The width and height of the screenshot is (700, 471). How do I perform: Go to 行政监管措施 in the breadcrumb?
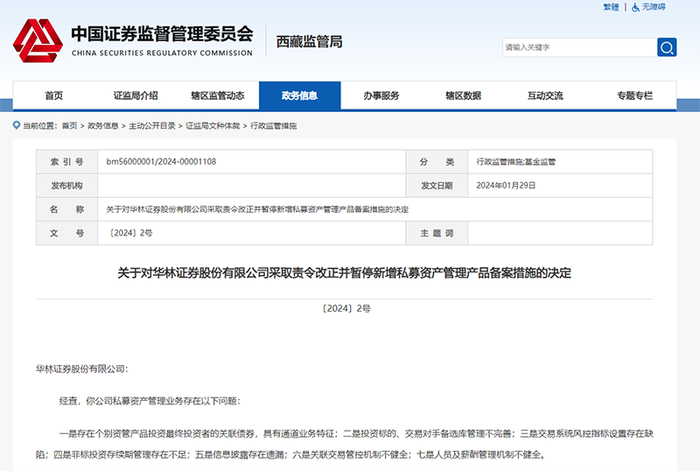point(273,126)
